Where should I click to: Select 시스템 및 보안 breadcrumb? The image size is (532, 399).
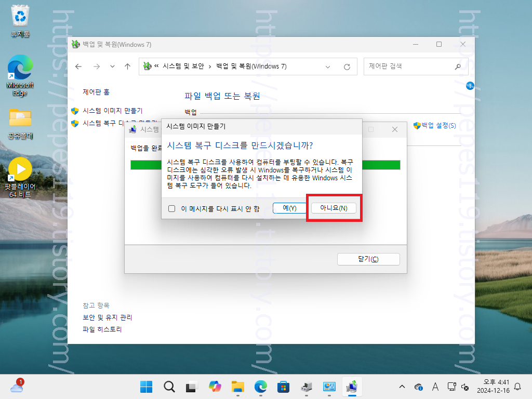point(183,66)
